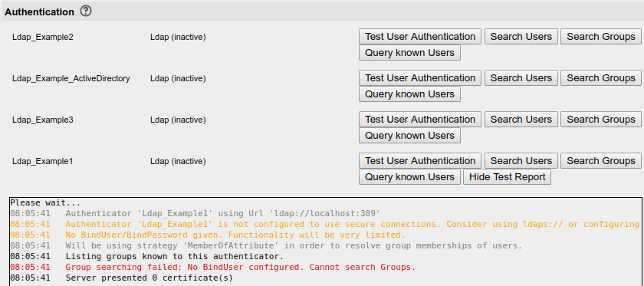The width and height of the screenshot is (644, 286).
Task: Test User Authentication for Ldap_Example3
Action: (x=420, y=120)
